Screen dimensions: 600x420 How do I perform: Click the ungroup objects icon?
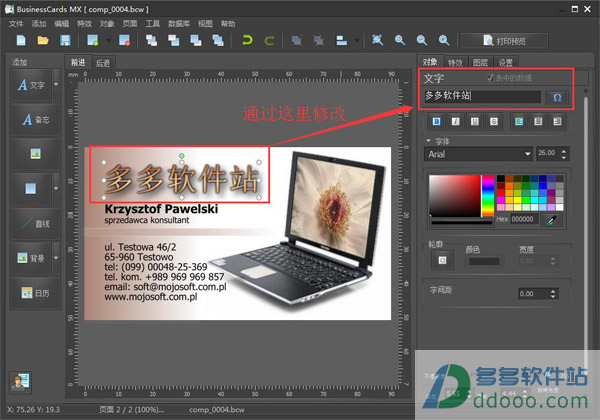(319, 40)
